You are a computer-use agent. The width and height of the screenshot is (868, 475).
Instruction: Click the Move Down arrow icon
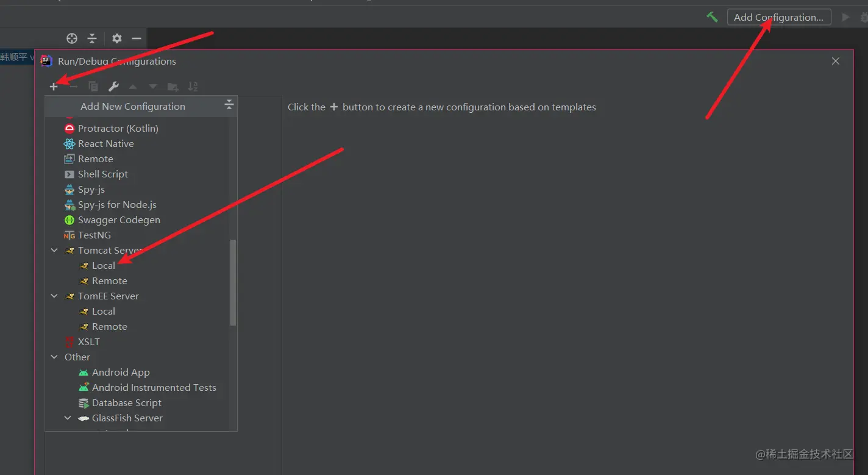153,87
